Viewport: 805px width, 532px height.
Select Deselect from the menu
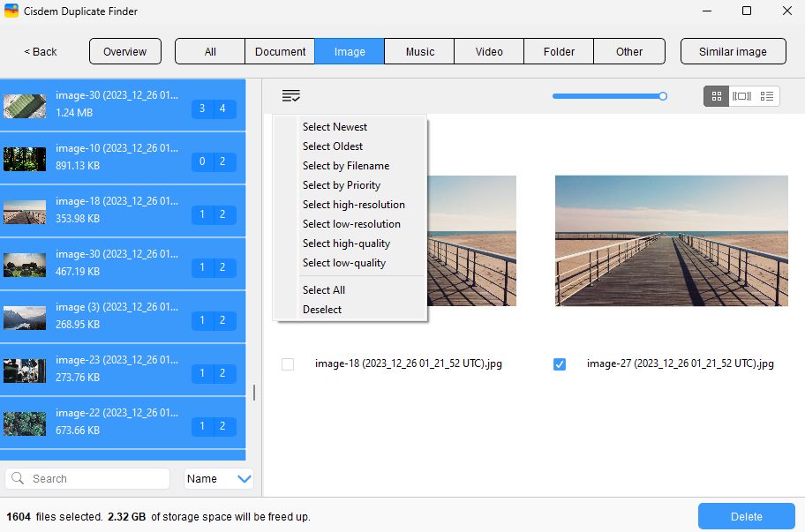point(322,310)
